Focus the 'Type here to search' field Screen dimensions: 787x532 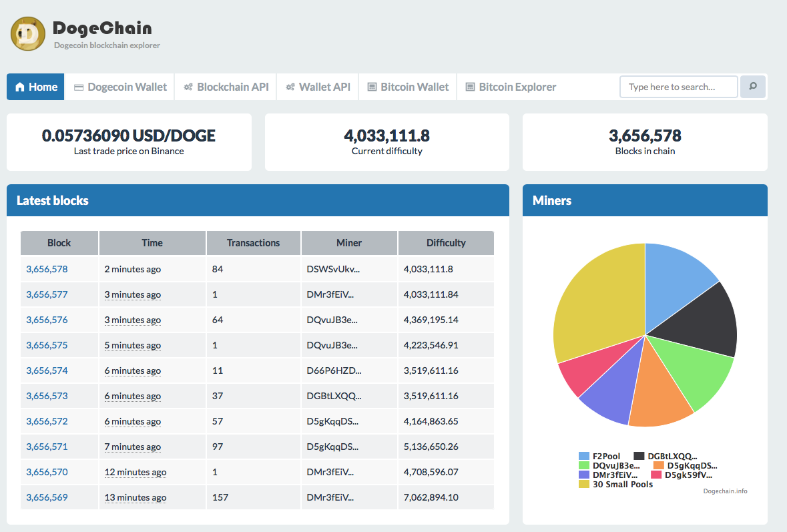(x=679, y=87)
